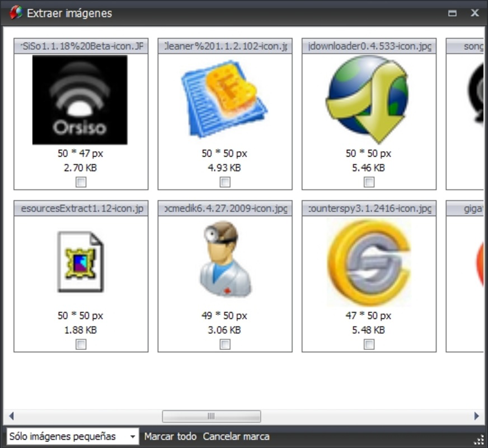Select the CounterSpy golden C icon image
This screenshot has height=448, width=488.
pos(369,262)
